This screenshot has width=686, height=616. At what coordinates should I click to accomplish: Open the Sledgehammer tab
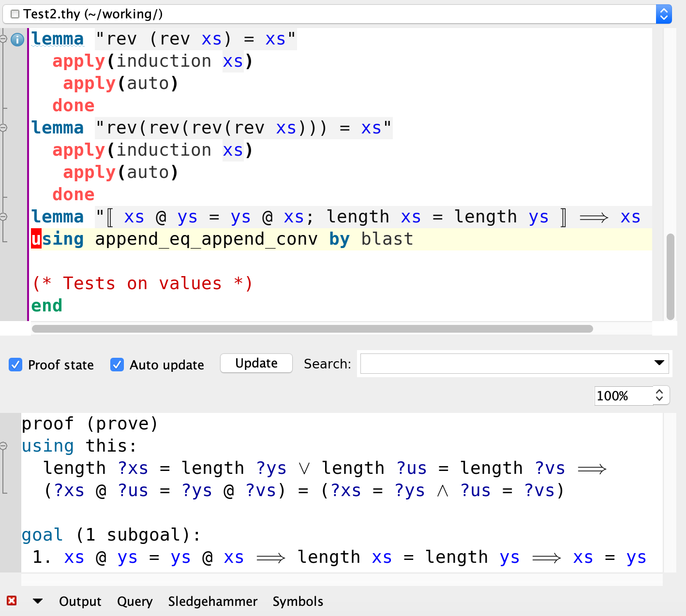pyautogui.click(x=213, y=601)
